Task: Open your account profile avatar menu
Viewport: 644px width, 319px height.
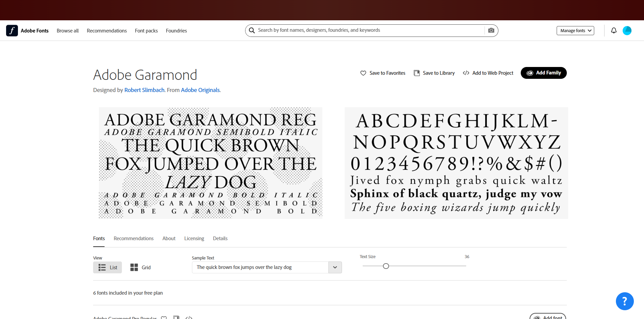Action: [x=627, y=30]
